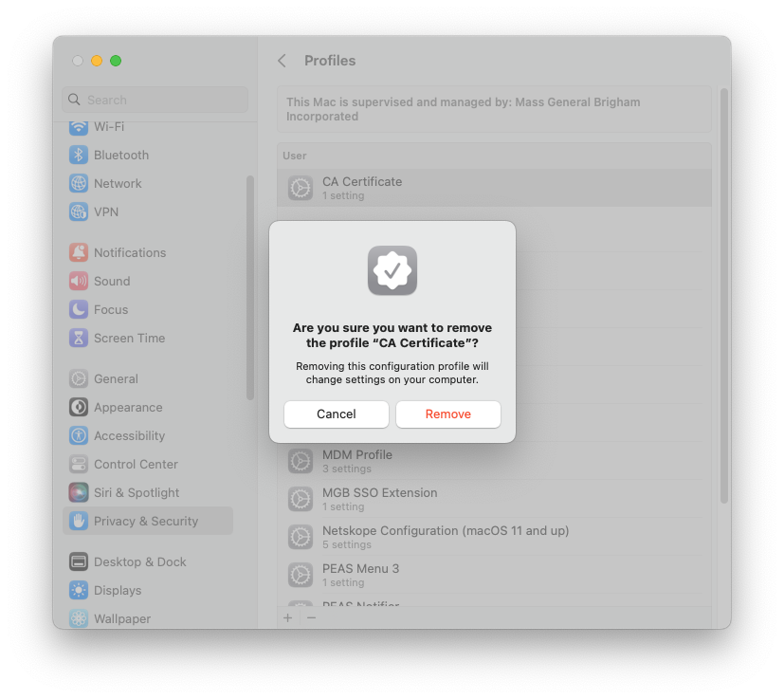The width and height of the screenshot is (784, 699).
Task: Select the "MGB SSO Extension" row text
Action: pos(379,493)
